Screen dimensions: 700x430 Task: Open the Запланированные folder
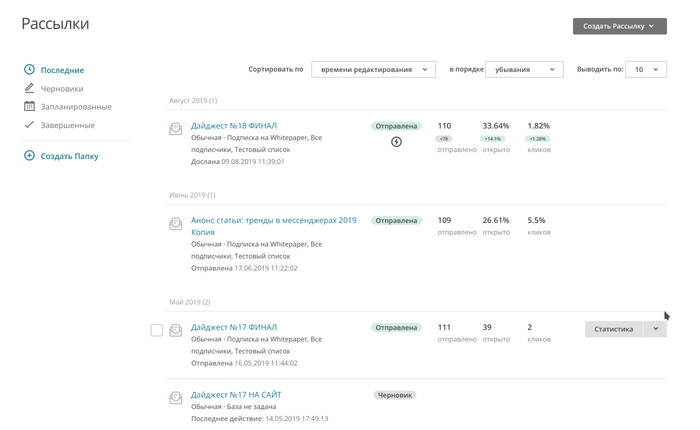(75, 106)
